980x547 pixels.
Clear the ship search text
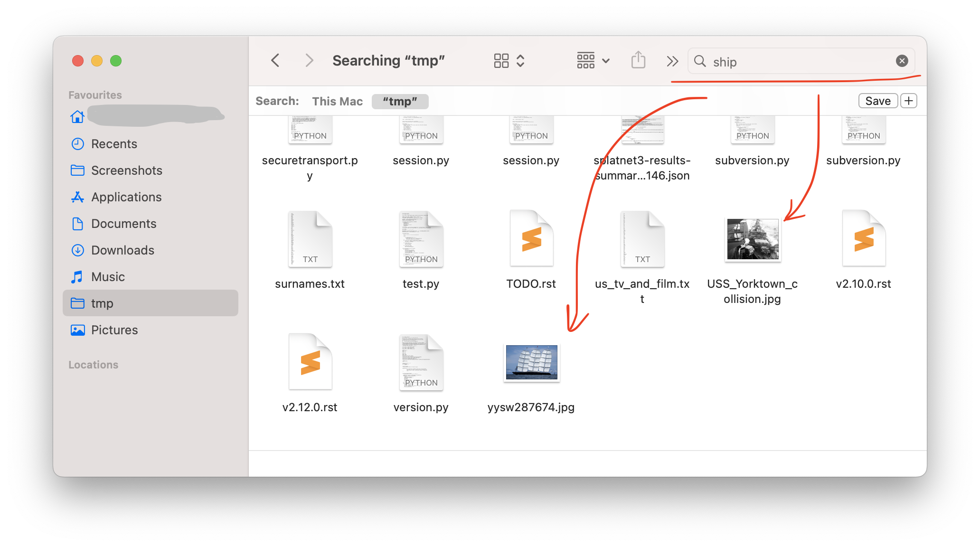point(902,61)
